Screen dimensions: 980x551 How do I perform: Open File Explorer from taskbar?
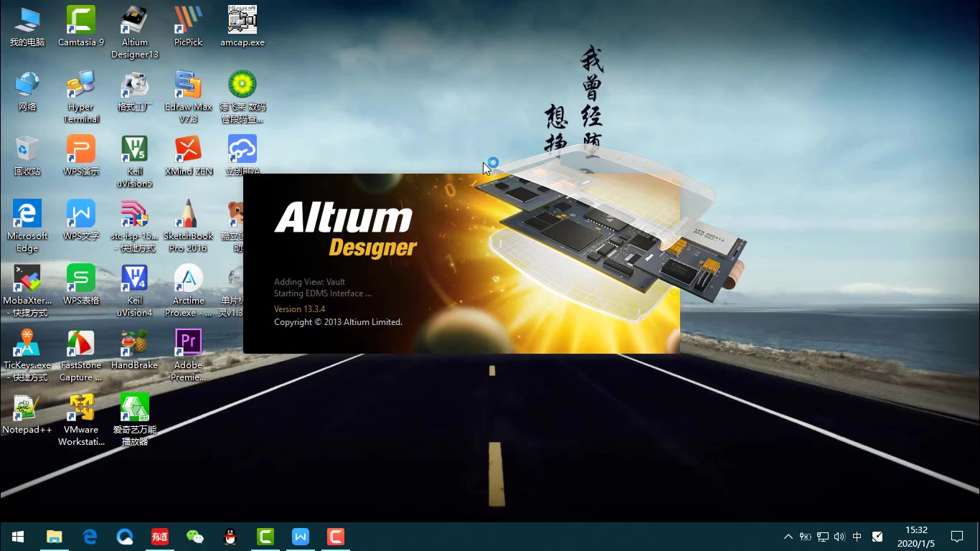tap(54, 537)
